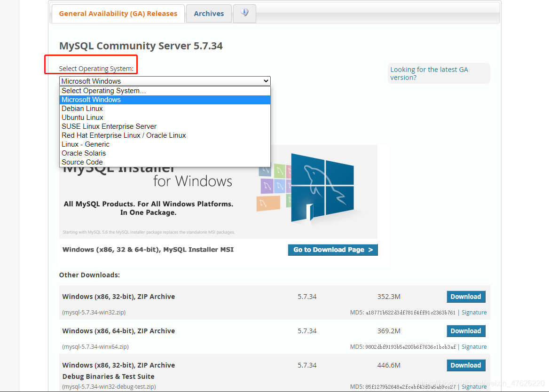Download the 32-bit Debug Binaries 446.6M
Image resolution: width=549 pixels, height=392 pixels.
tap(466, 365)
